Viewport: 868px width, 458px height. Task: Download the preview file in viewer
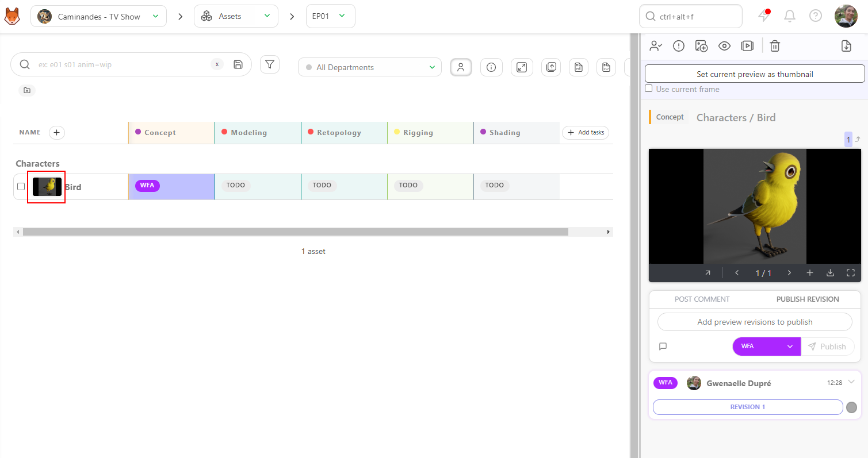830,273
